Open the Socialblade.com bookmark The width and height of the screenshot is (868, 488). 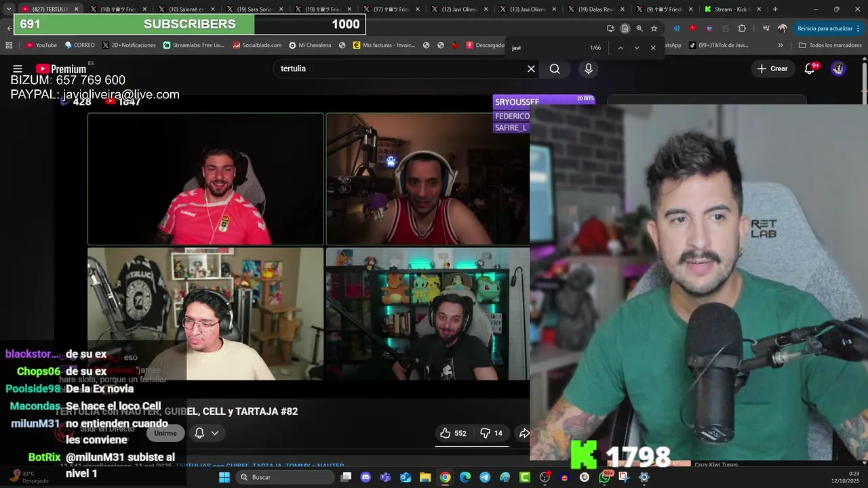pos(257,45)
